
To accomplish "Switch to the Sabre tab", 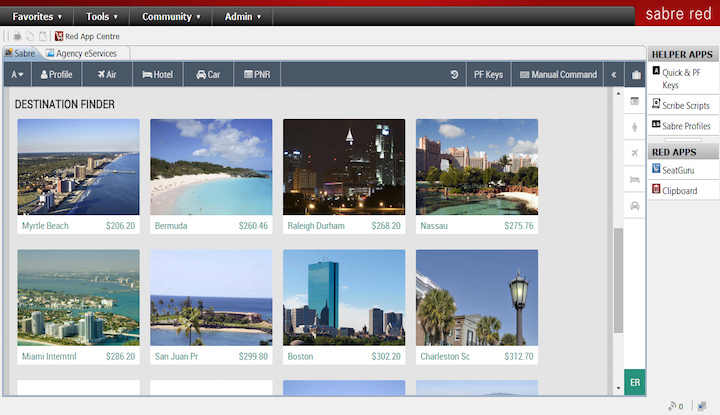I will (x=20, y=53).
